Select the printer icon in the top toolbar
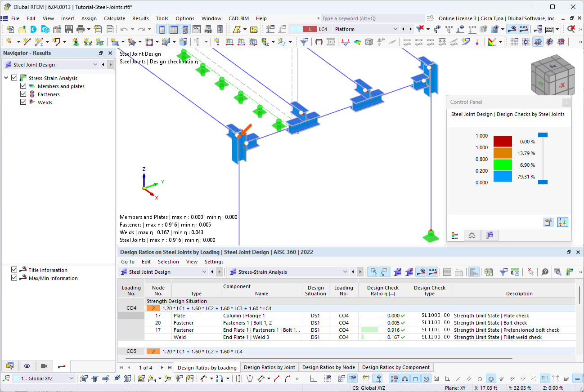Viewport: 584px width, 392px height. (81, 29)
